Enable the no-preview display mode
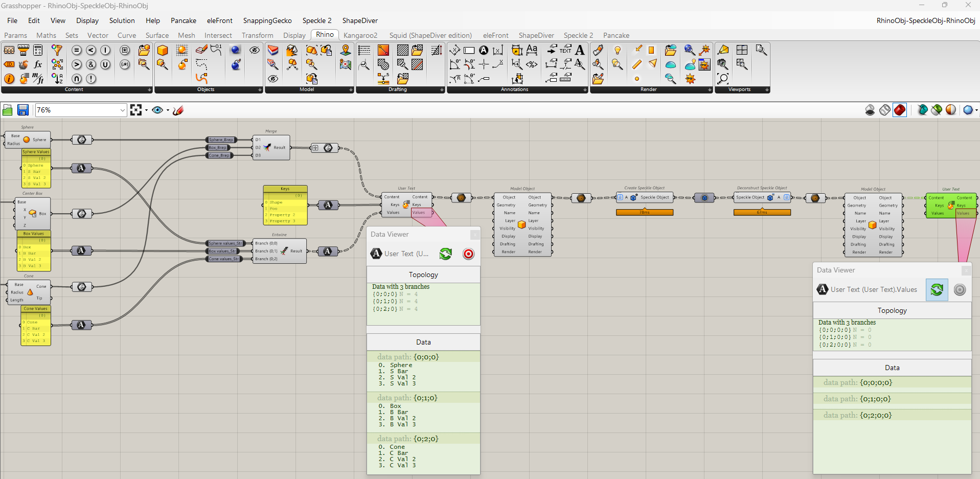This screenshot has height=479, width=980. tap(870, 110)
